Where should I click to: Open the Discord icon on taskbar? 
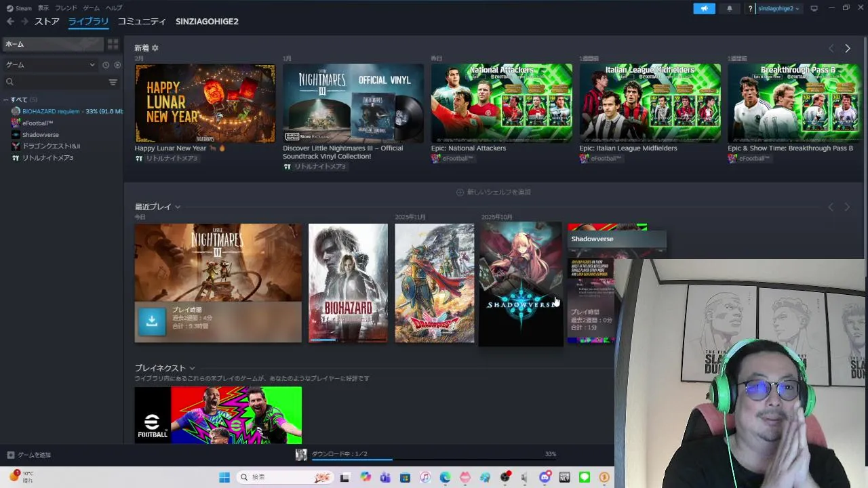[545, 478]
